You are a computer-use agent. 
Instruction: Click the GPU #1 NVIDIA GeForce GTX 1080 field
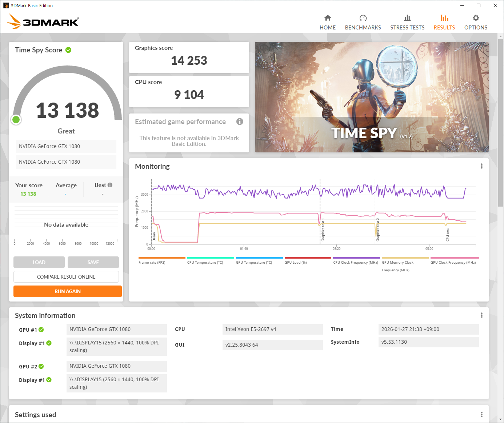[x=117, y=329]
